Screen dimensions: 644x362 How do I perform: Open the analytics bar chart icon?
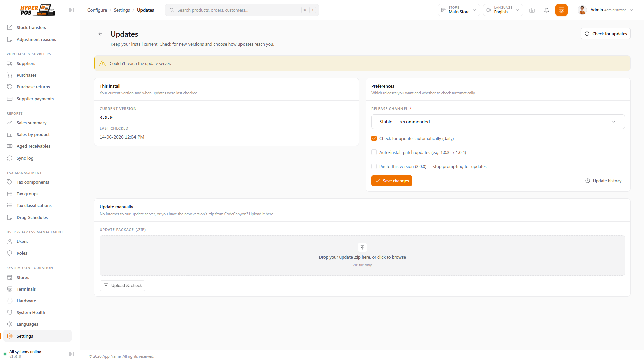point(532,10)
